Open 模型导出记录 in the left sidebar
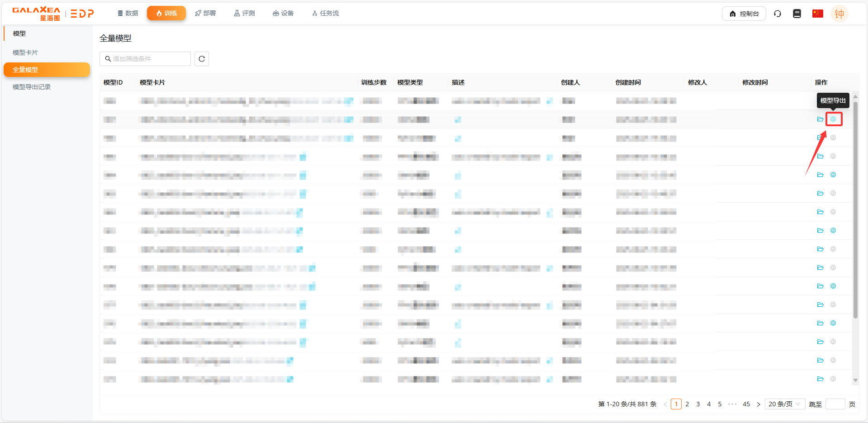The image size is (868, 423). point(32,87)
